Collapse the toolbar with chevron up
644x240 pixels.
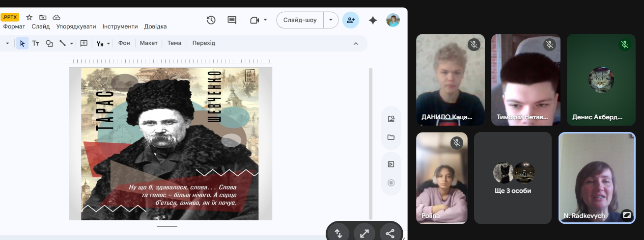pyautogui.click(x=356, y=43)
